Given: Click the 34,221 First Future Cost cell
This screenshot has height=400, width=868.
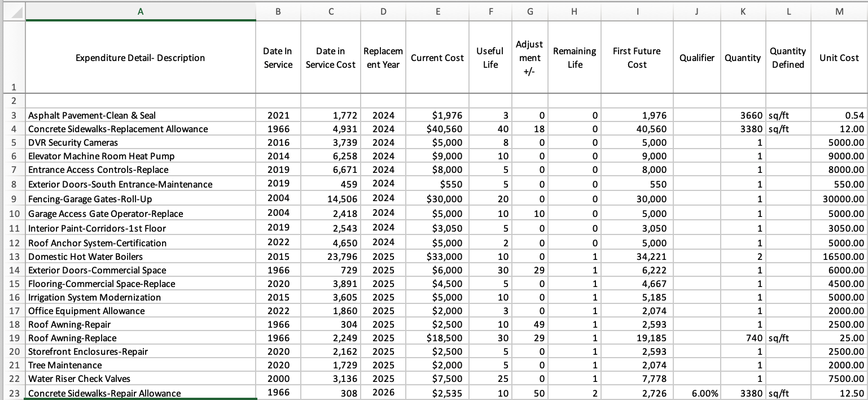Looking at the screenshot, I should (x=637, y=256).
